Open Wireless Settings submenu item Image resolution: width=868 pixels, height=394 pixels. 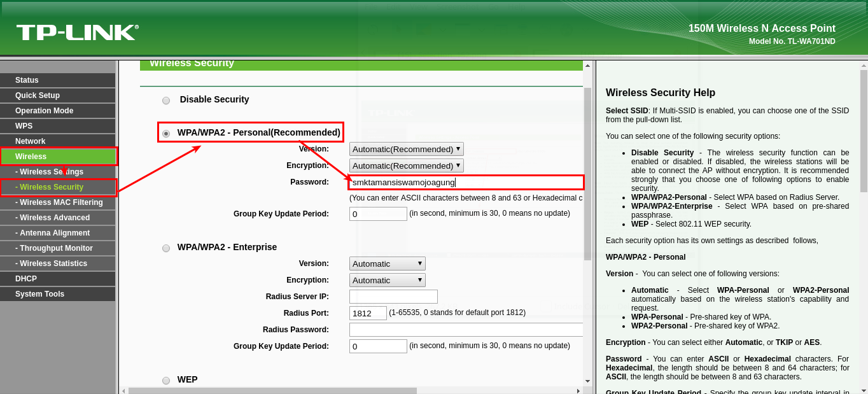(x=48, y=171)
